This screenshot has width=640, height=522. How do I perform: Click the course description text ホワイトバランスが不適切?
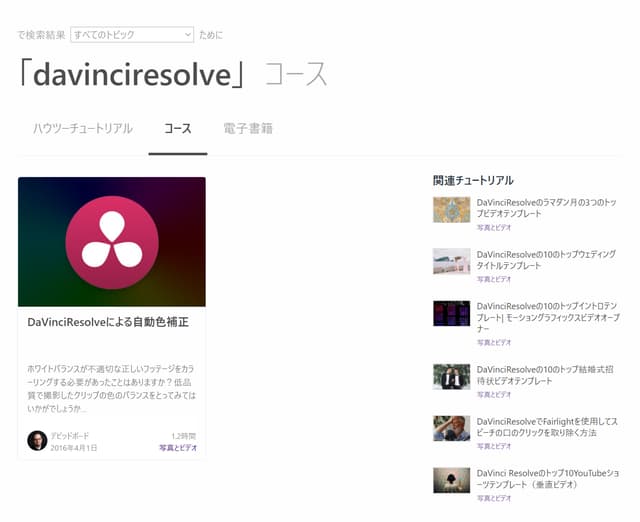[x=111, y=389]
